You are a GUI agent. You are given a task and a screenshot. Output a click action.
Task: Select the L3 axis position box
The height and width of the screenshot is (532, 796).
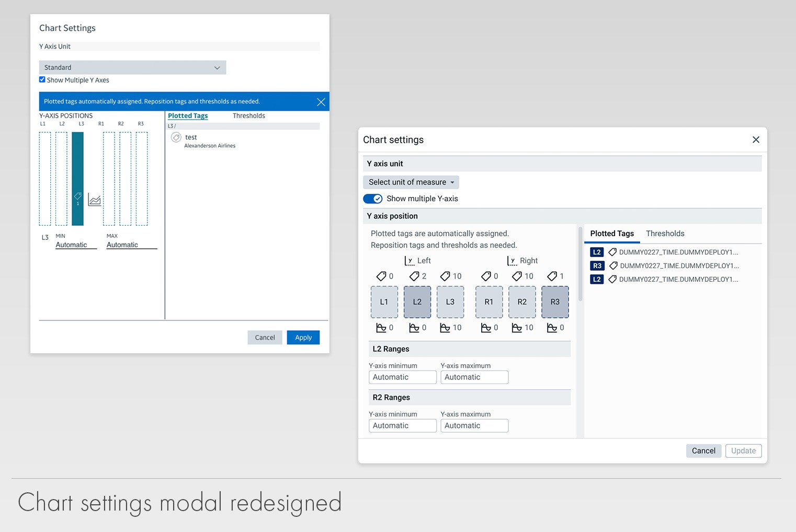[450, 302]
